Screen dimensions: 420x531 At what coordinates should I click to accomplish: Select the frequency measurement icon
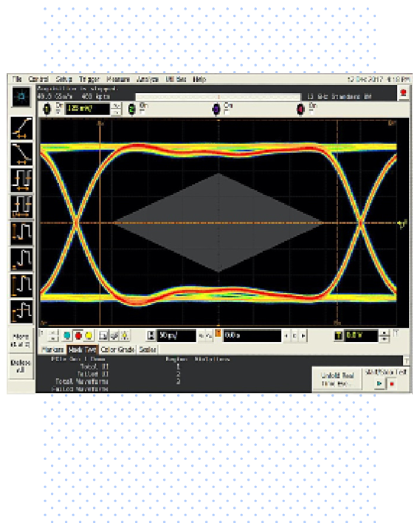click(21, 206)
